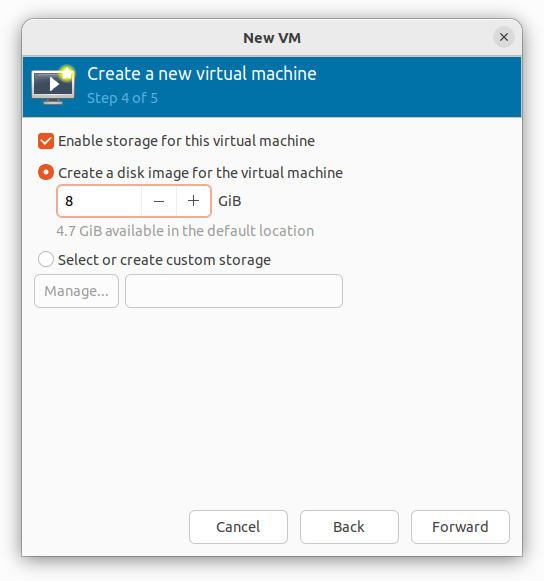The image size is (544, 581).
Task: Click the '4.7 GiB available in the default location' text
Action: click(x=185, y=231)
